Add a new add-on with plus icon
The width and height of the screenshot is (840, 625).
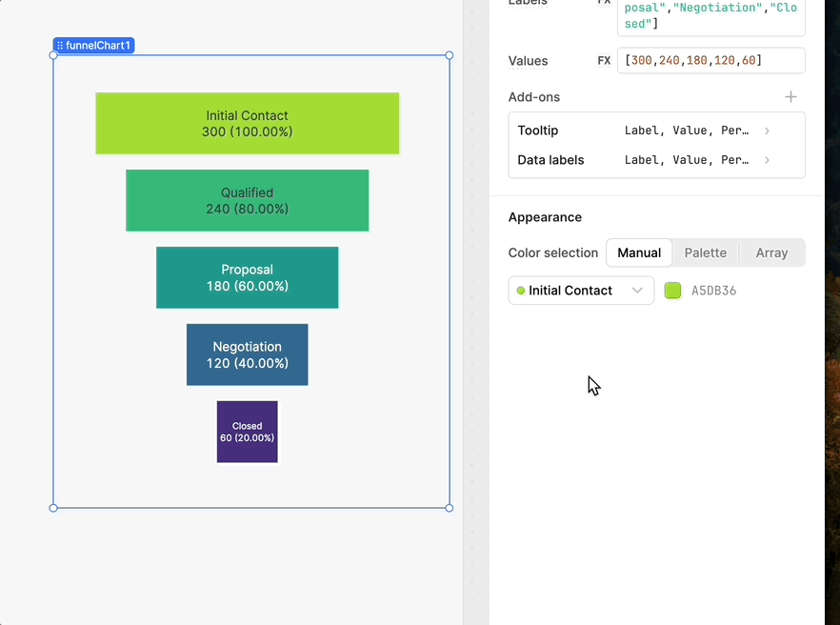coord(790,97)
